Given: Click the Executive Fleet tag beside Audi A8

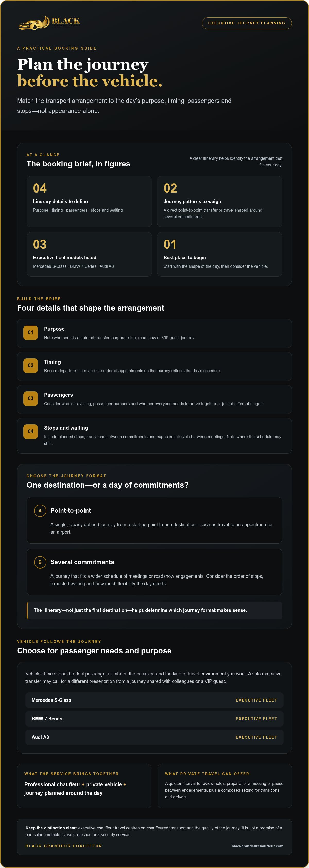Looking at the screenshot, I should coord(256,737).
